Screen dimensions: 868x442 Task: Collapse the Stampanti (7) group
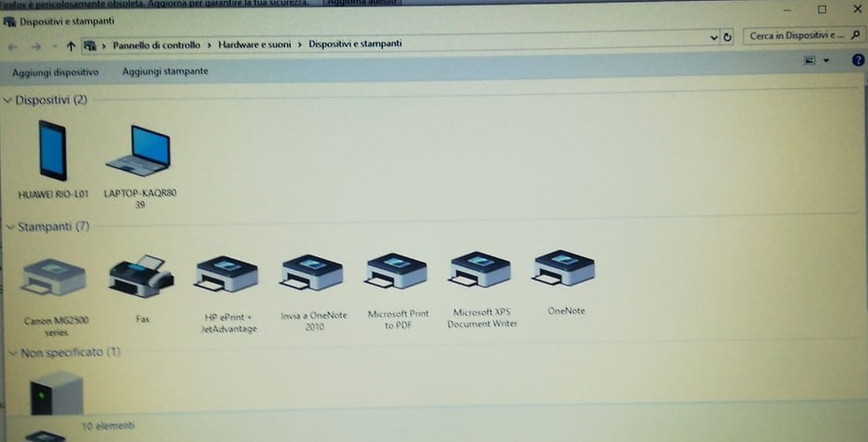[x=10, y=227]
